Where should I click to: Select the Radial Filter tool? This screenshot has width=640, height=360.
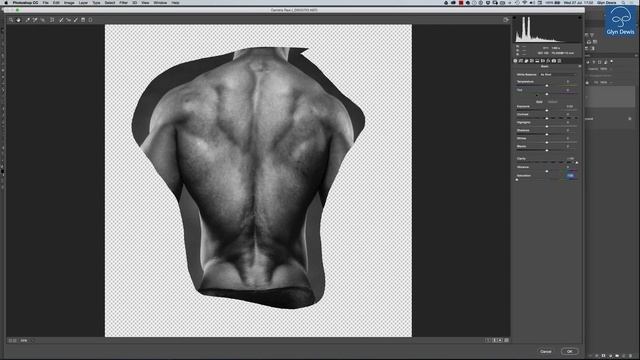[x=90, y=20]
